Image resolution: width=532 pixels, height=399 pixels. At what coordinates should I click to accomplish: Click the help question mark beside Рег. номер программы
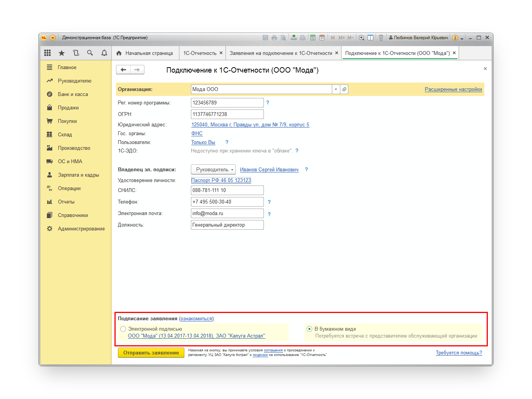coord(268,103)
